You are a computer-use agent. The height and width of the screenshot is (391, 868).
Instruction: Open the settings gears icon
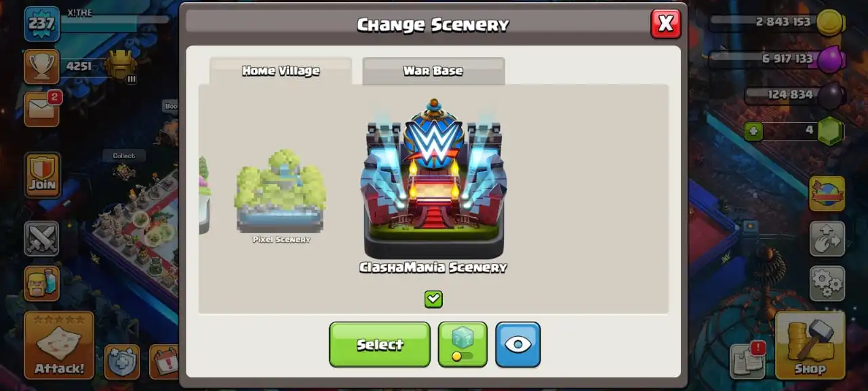[x=827, y=284]
